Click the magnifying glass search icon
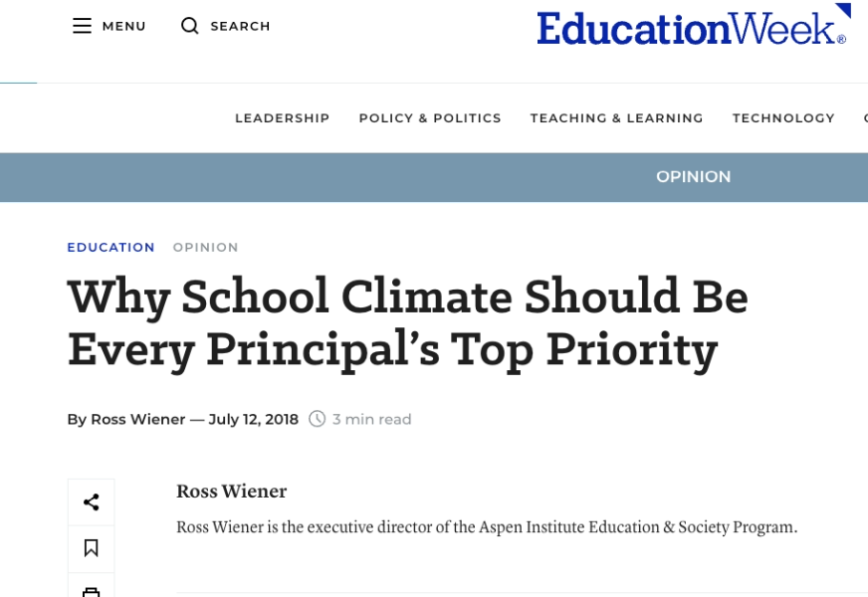The image size is (868, 597). 189,26
